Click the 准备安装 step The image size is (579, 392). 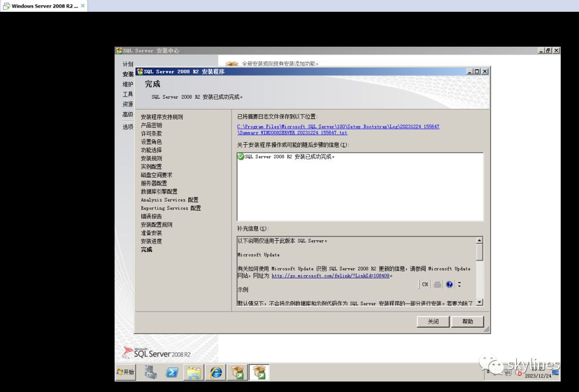[151, 233]
